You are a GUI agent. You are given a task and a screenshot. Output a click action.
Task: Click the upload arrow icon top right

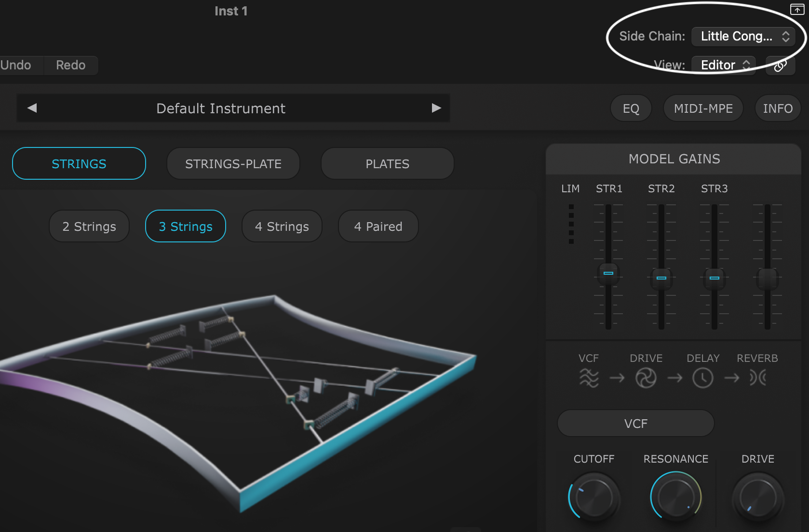pos(796,9)
